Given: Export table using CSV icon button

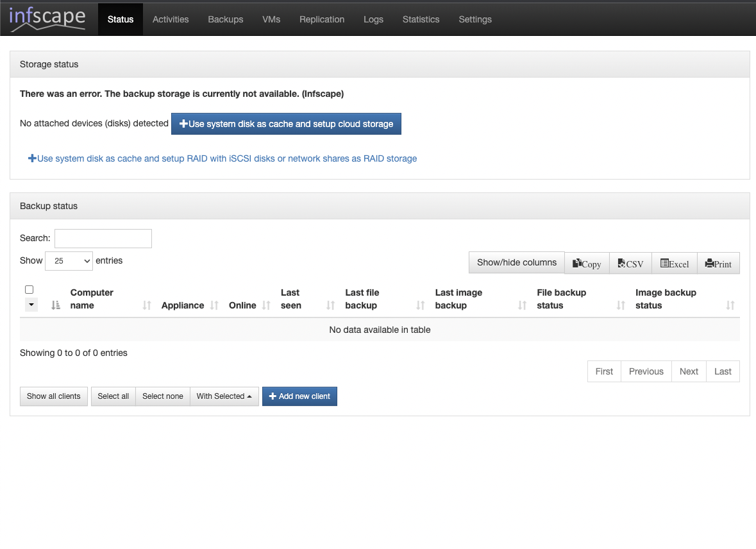Looking at the screenshot, I should [x=630, y=263].
